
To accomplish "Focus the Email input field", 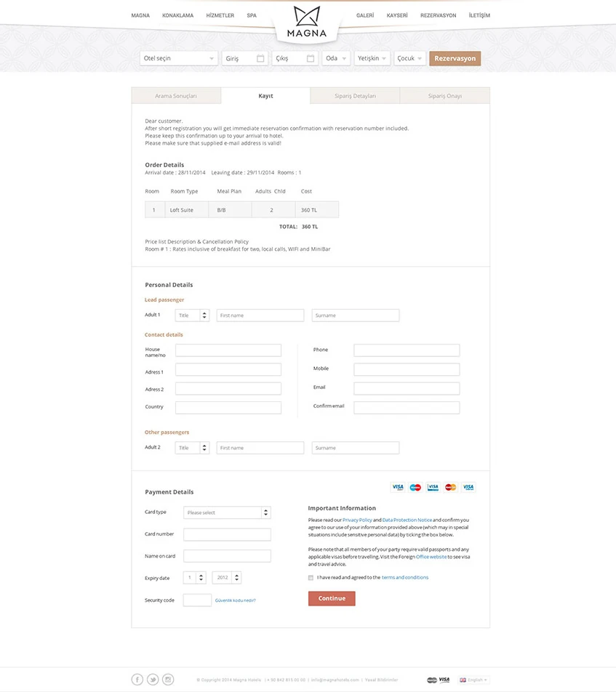I will (x=407, y=388).
